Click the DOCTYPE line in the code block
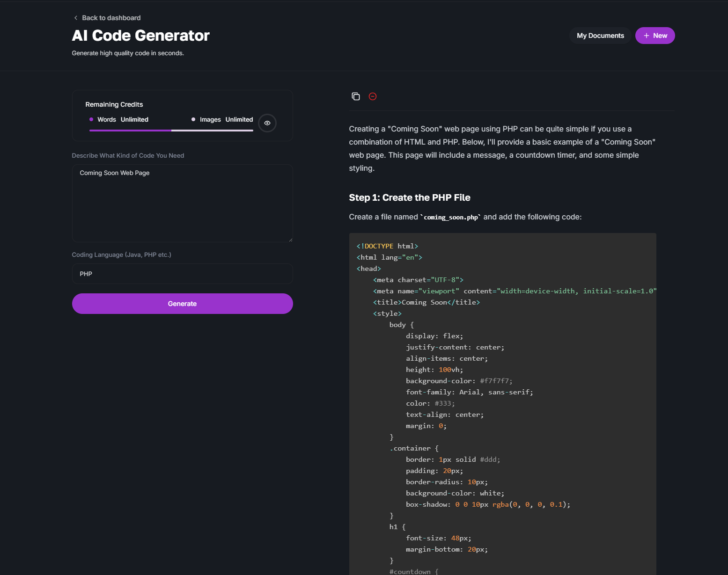728x575 pixels. [387, 246]
